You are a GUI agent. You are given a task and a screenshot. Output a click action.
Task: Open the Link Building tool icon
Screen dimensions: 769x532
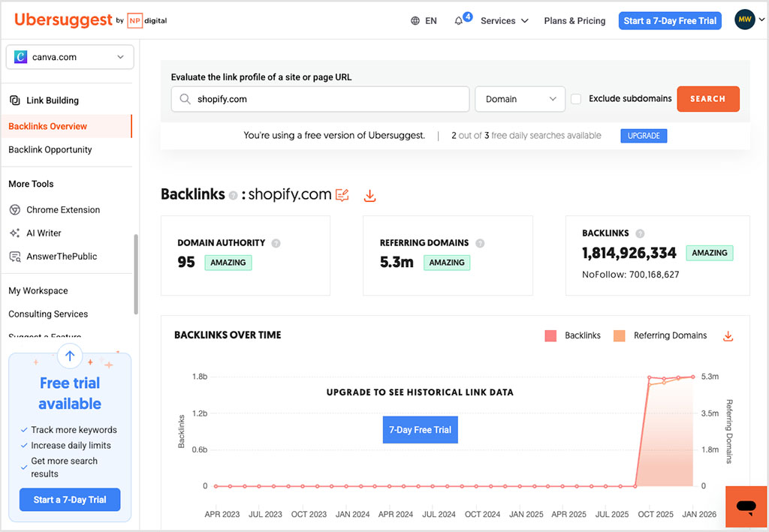point(15,100)
